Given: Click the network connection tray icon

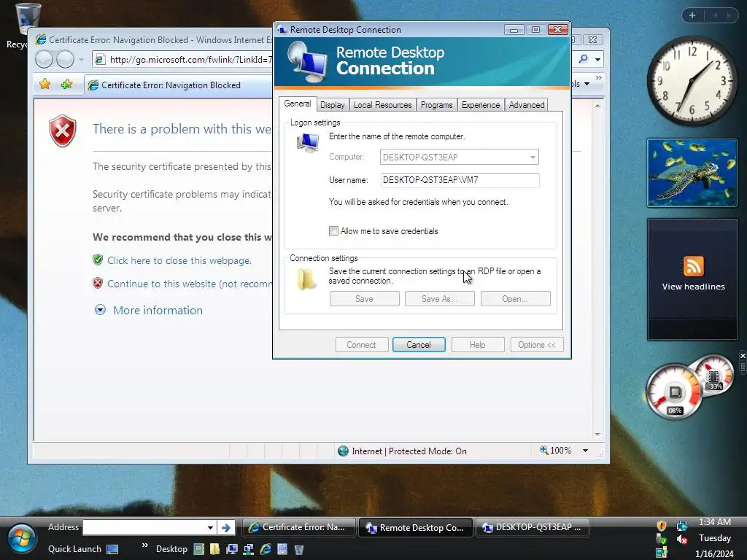Looking at the screenshot, I should 682,525.
